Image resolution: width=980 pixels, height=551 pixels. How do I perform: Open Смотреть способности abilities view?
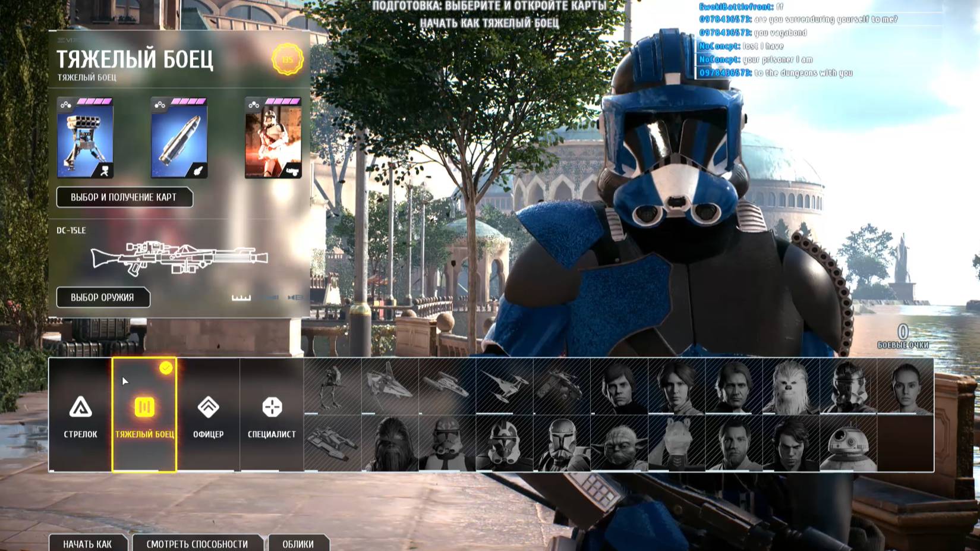point(197,543)
